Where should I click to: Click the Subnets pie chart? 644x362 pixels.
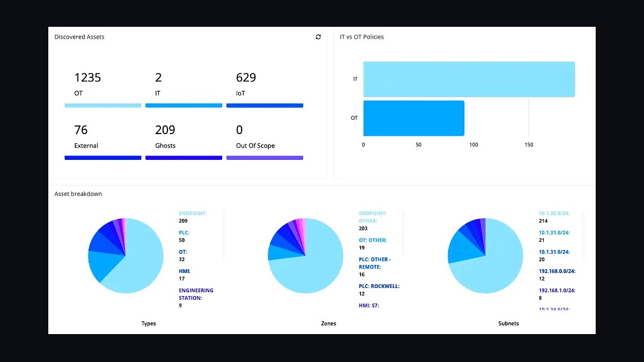[x=485, y=256]
